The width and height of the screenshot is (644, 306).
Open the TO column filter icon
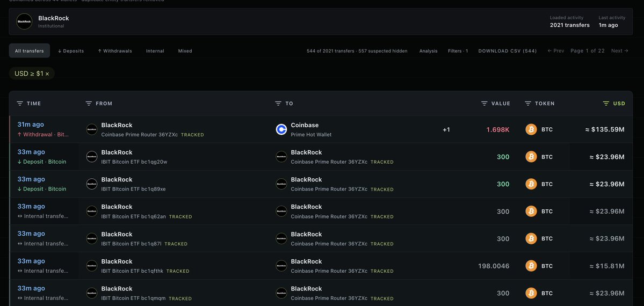click(x=278, y=104)
